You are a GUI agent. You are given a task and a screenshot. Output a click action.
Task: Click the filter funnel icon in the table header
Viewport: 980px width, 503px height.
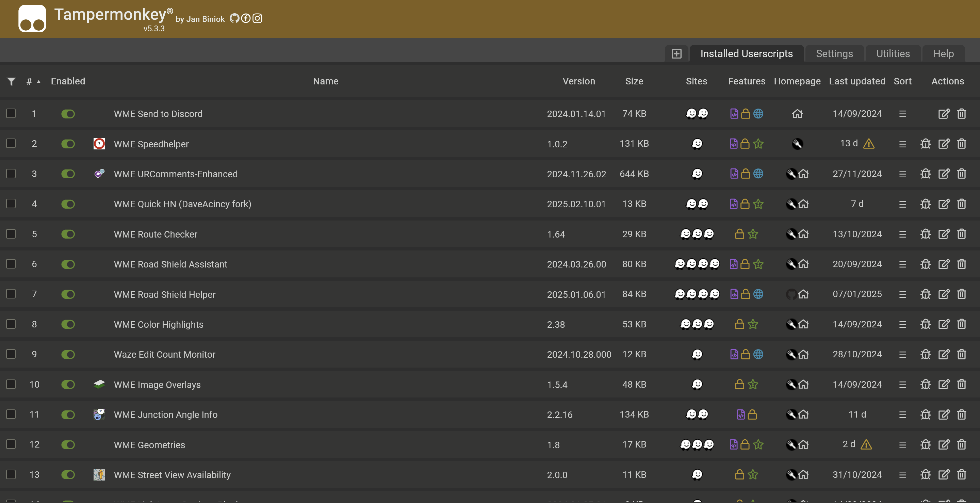[x=12, y=81]
